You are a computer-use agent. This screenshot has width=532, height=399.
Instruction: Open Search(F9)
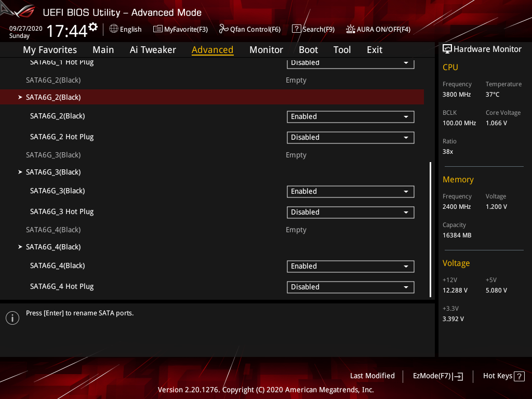pyautogui.click(x=313, y=29)
